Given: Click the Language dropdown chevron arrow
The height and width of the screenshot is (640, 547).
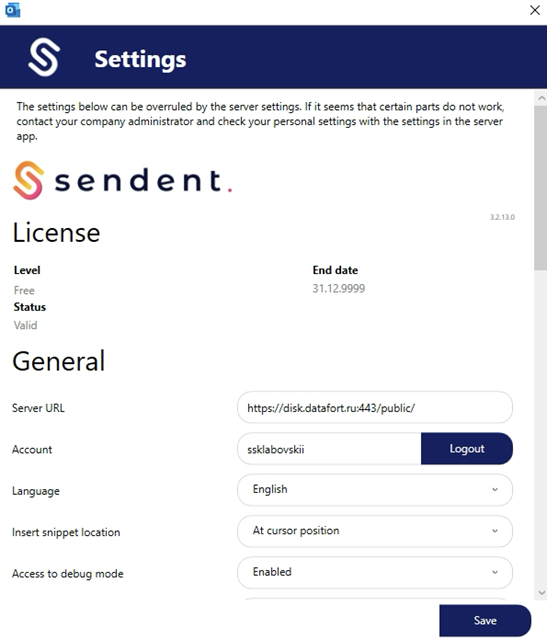Looking at the screenshot, I should pos(495,489).
